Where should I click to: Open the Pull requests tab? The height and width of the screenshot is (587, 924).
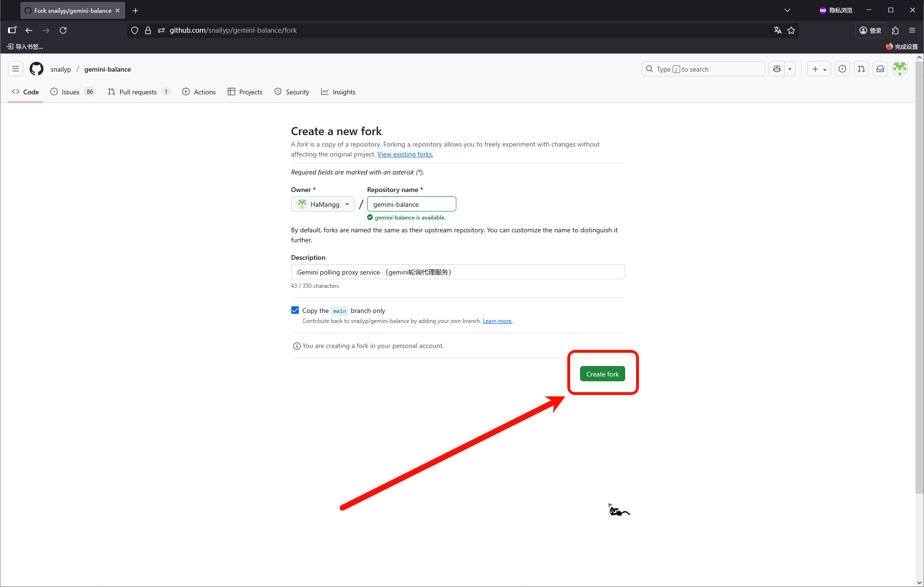138,92
